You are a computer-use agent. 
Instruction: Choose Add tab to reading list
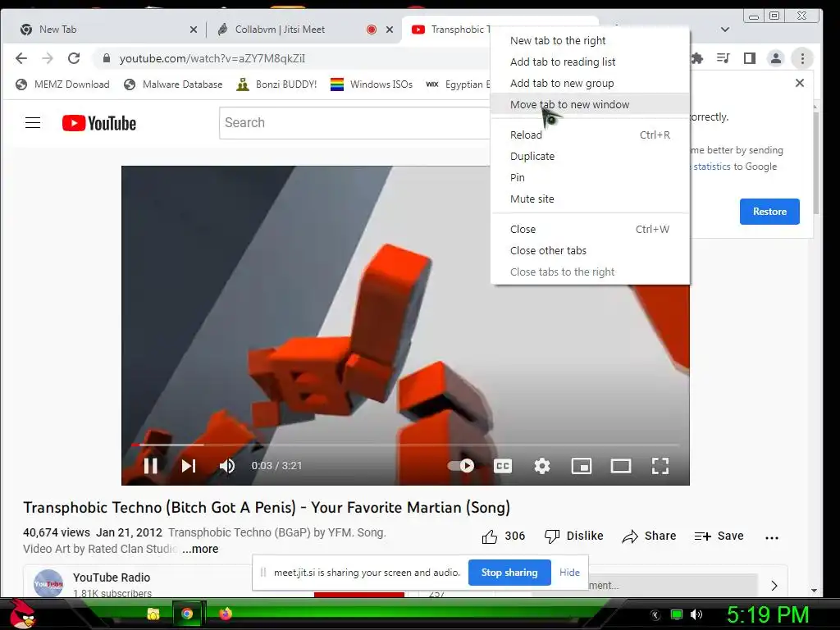590,62
